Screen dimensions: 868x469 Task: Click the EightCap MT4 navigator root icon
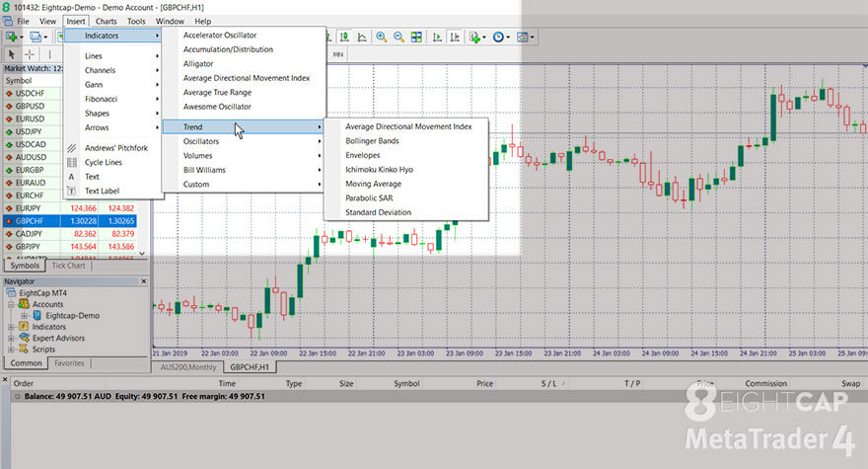click(x=11, y=292)
